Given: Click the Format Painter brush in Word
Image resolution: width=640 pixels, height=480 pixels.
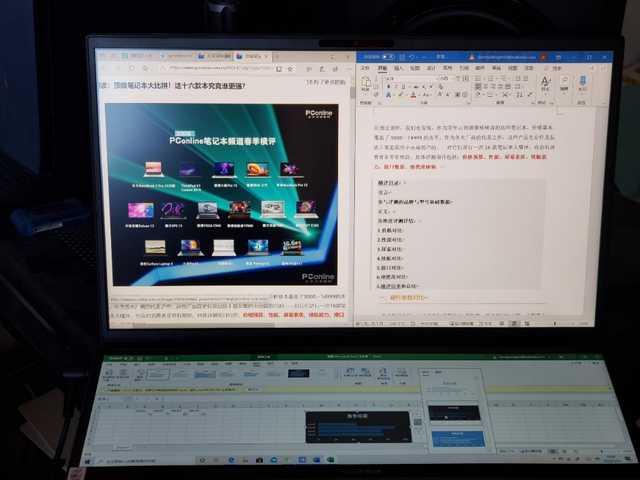Looking at the screenshot, I should click(x=376, y=95).
